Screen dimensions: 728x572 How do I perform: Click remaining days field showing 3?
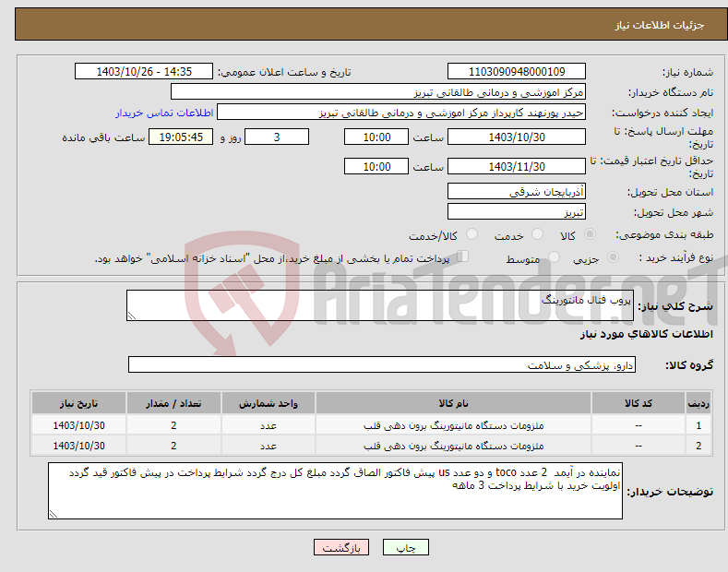click(277, 137)
